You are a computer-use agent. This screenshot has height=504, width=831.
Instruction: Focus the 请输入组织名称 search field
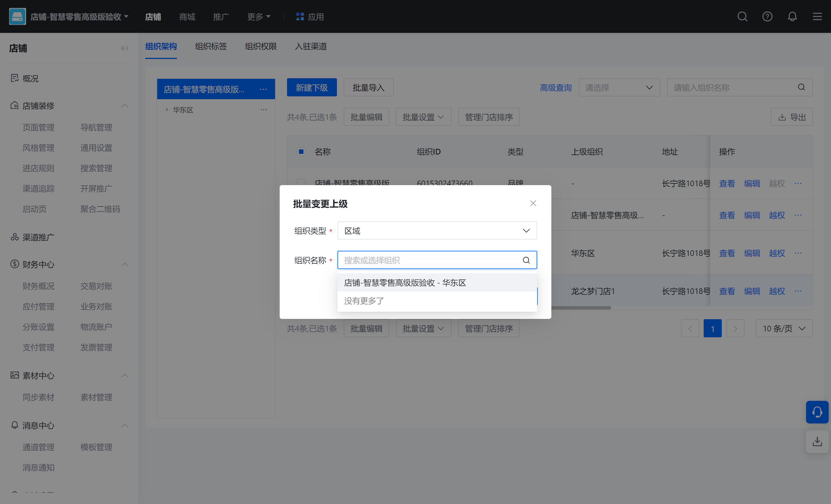point(740,88)
